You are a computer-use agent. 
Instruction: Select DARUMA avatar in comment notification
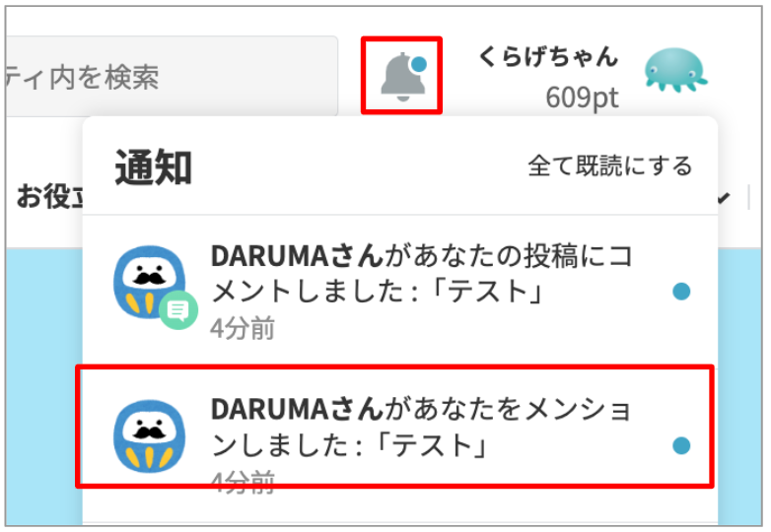click(150, 282)
